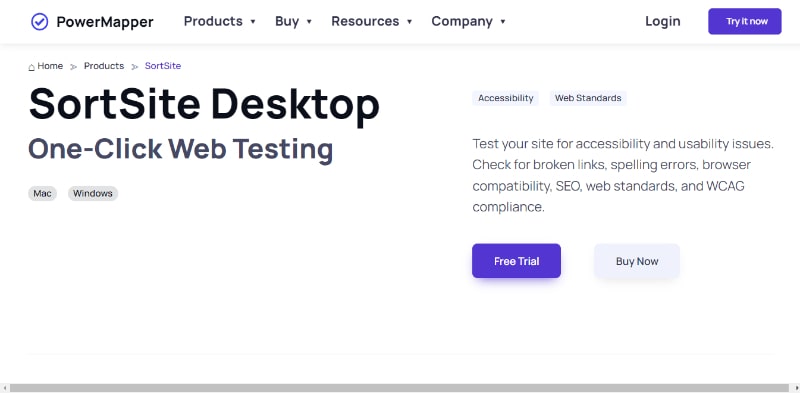Viewport: 800px width, 393px height.
Task: Open the Products menu
Action: 213,21
